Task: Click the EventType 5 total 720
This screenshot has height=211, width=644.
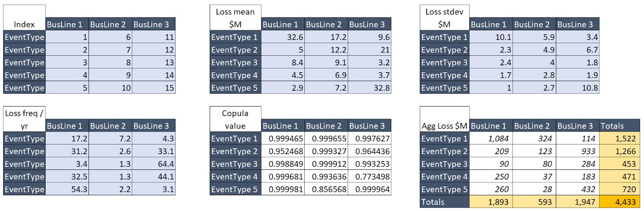Action: click(x=619, y=189)
